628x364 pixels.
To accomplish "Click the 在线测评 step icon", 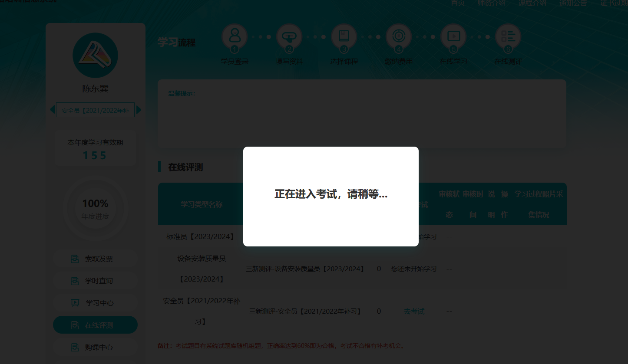I will tap(508, 38).
